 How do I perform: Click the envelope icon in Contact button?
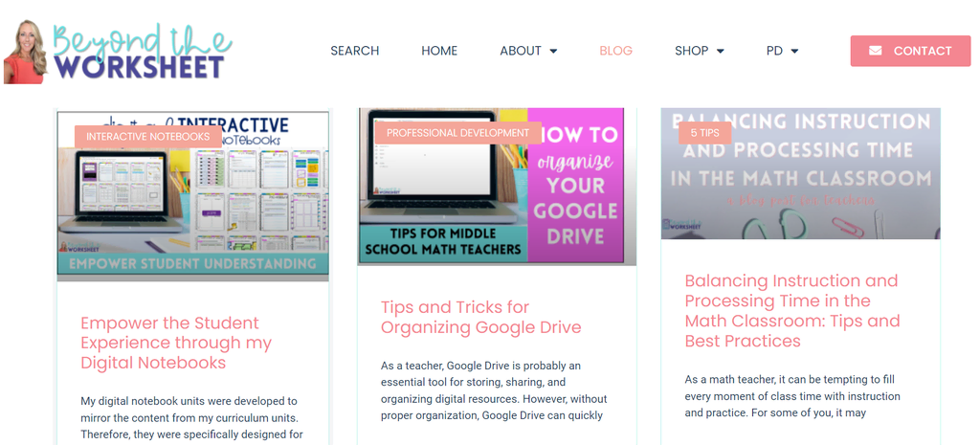875,51
